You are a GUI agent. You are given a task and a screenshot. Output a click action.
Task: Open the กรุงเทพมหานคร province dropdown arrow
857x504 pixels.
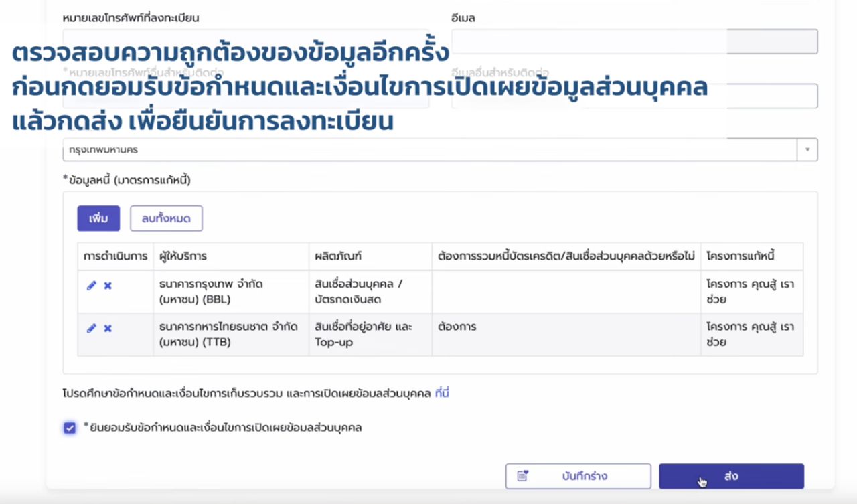click(807, 150)
